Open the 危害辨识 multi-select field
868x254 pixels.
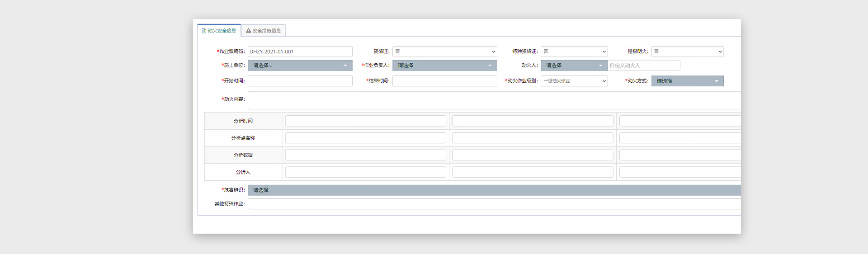(494, 190)
